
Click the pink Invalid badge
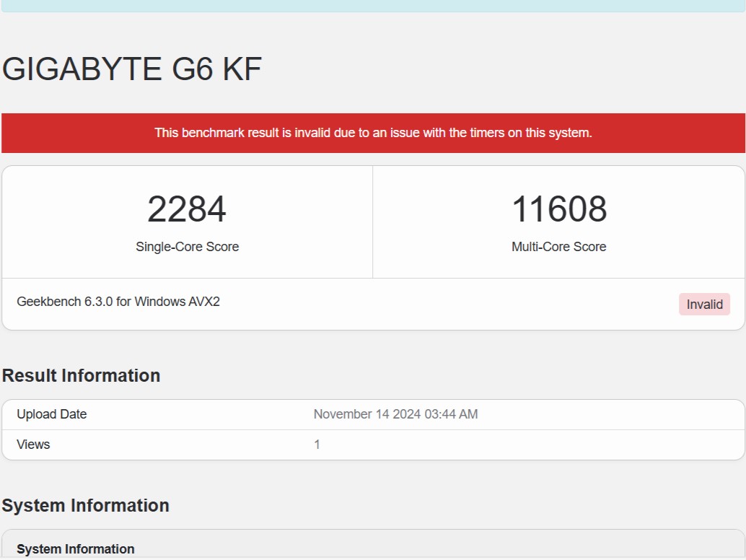(704, 304)
